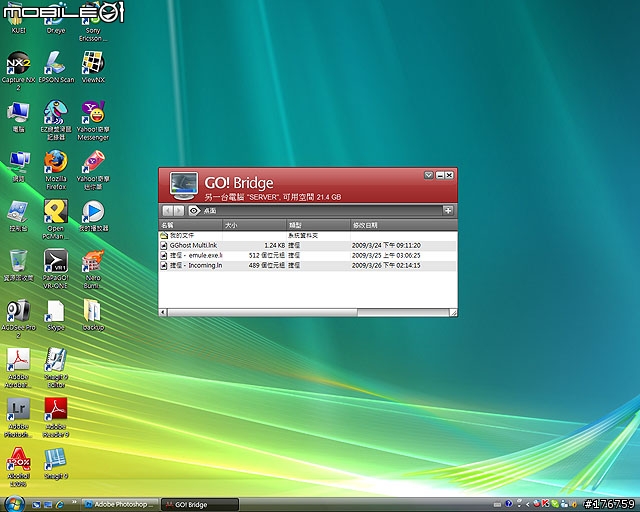
Task: Open the ViewNX desktop icon
Action: pyautogui.click(x=93, y=67)
